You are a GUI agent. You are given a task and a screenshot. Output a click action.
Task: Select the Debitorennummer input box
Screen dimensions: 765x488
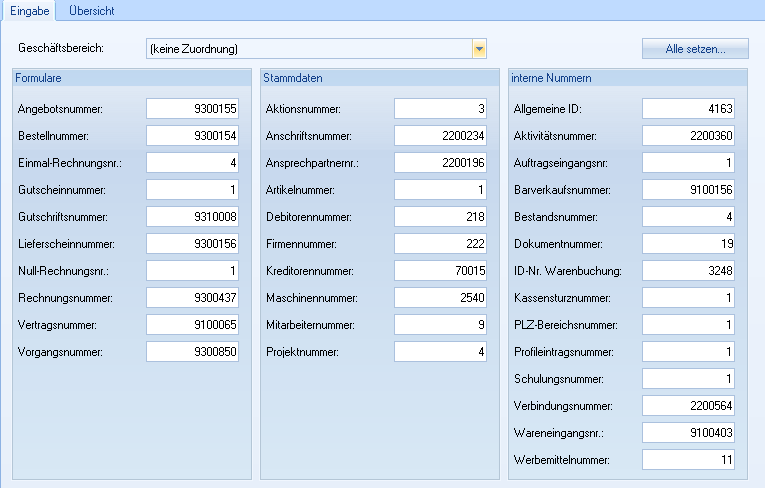coord(441,216)
